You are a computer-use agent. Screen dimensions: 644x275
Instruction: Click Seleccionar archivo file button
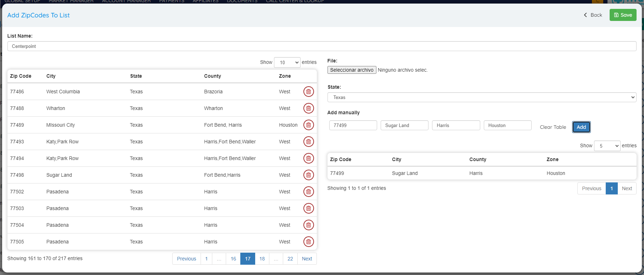coord(352,70)
